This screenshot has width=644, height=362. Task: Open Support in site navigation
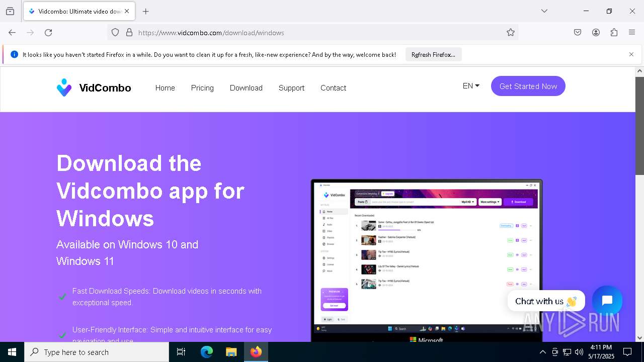point(291,88)
